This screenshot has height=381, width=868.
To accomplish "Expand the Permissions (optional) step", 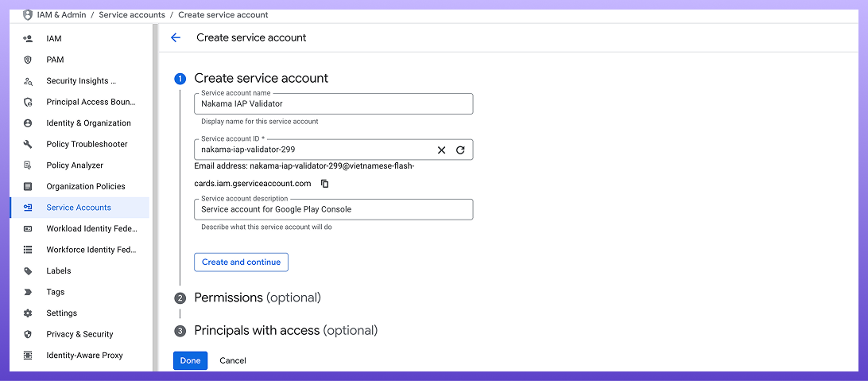I will tap(258, 297).
